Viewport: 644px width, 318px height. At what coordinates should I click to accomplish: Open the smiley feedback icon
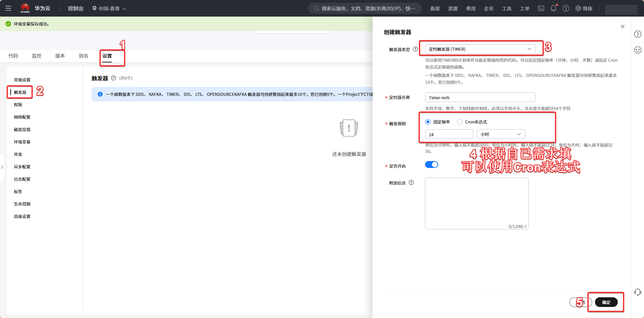pos(637,50)
